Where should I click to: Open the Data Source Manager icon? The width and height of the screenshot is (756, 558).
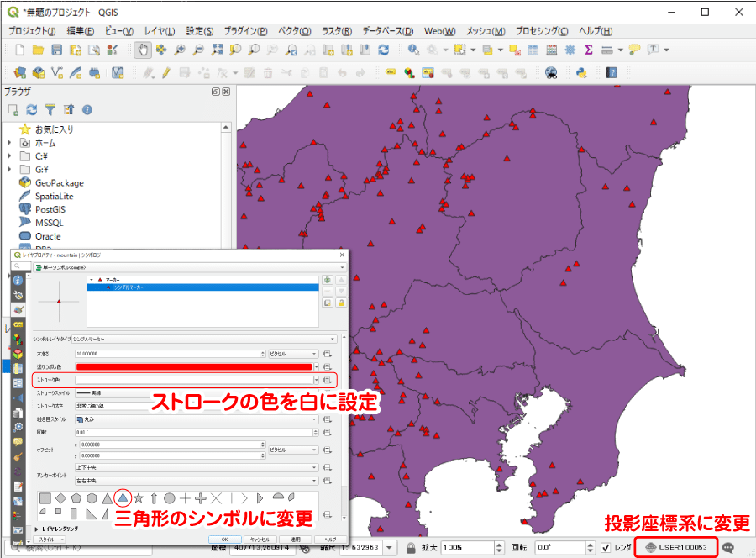point(20,73)
